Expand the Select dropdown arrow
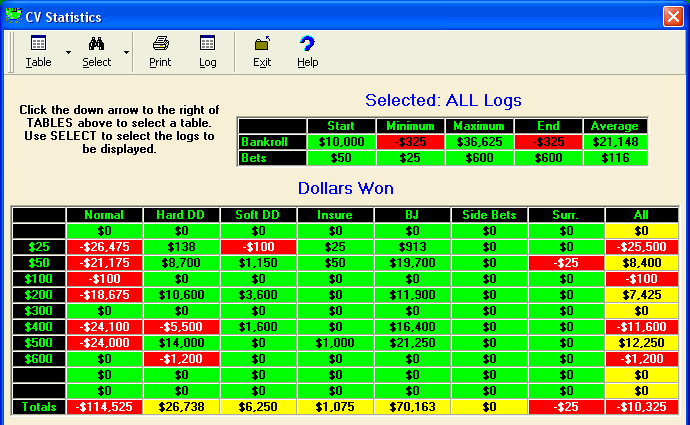 [126, 51]
